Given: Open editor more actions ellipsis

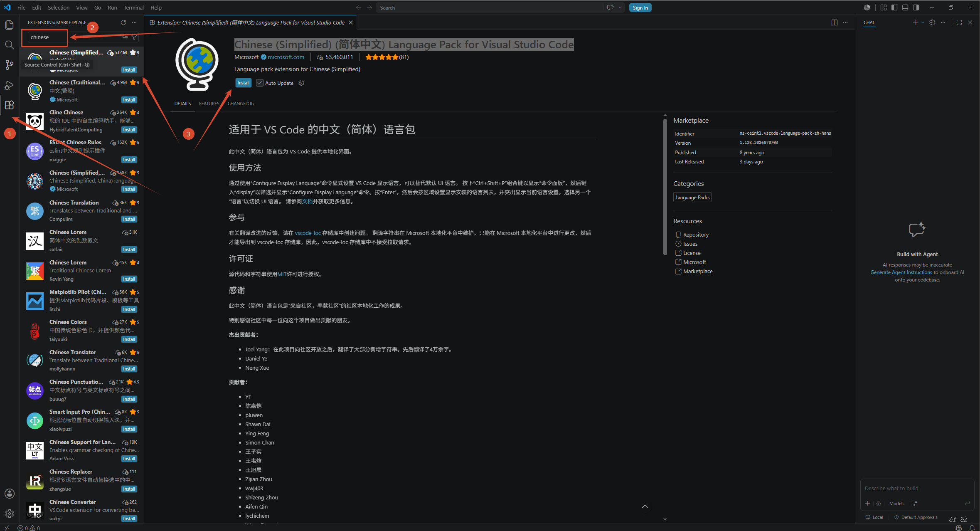Looking at the screenshot, I should pos(845,22).
